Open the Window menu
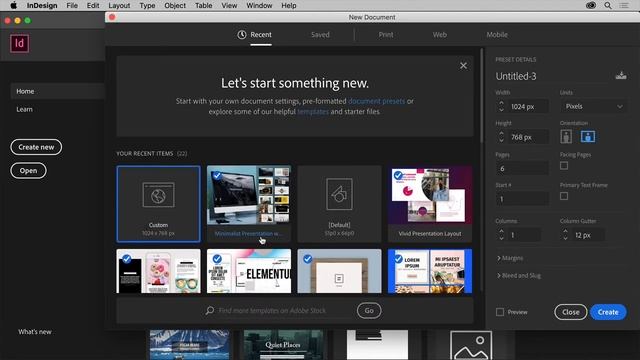Screen dimensions: 640x360 (259, 5)
